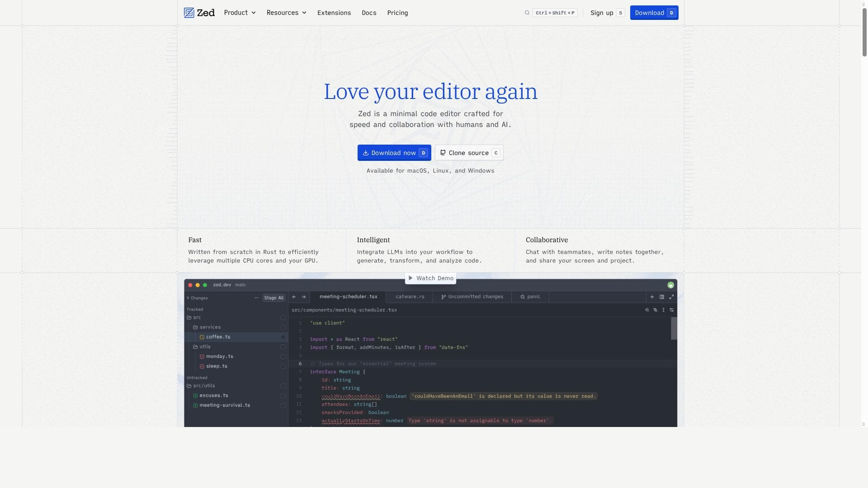This screenshot has width=868, height=488.
Task: Click back arrow in editor tab bar
Action: tap(294, 297)
